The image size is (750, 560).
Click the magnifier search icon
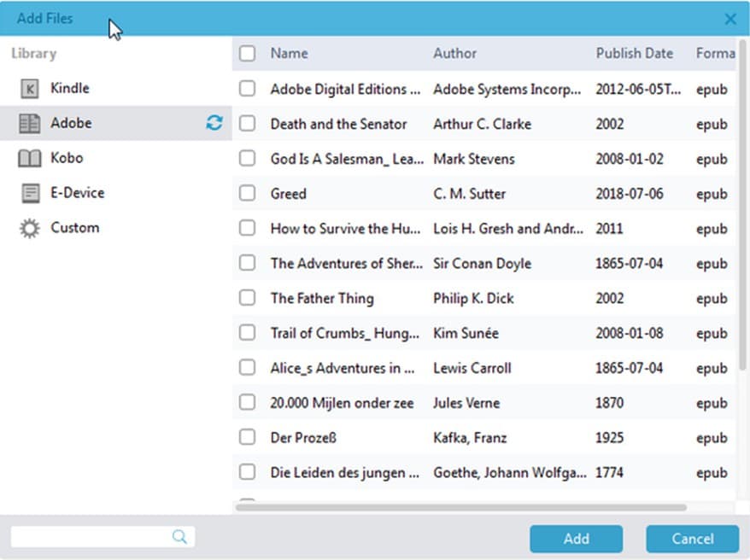(179, 536)
